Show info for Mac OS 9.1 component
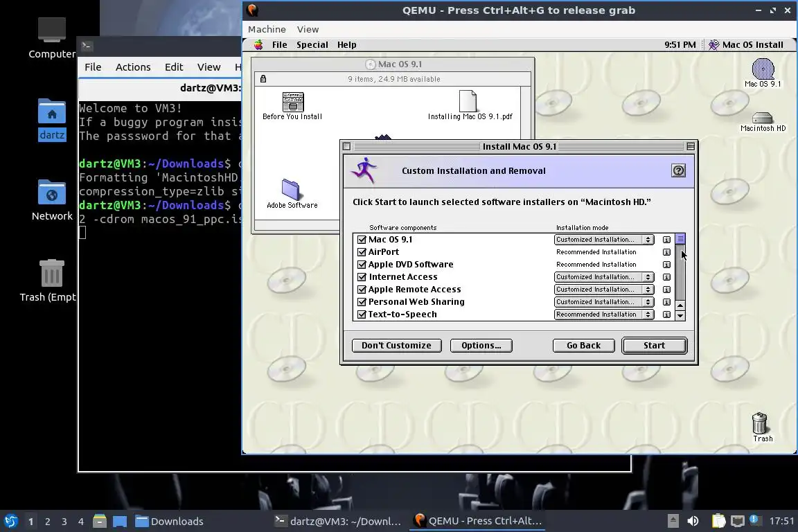The width and height of the screenshot is (798, 532). [x=666, y=239]
